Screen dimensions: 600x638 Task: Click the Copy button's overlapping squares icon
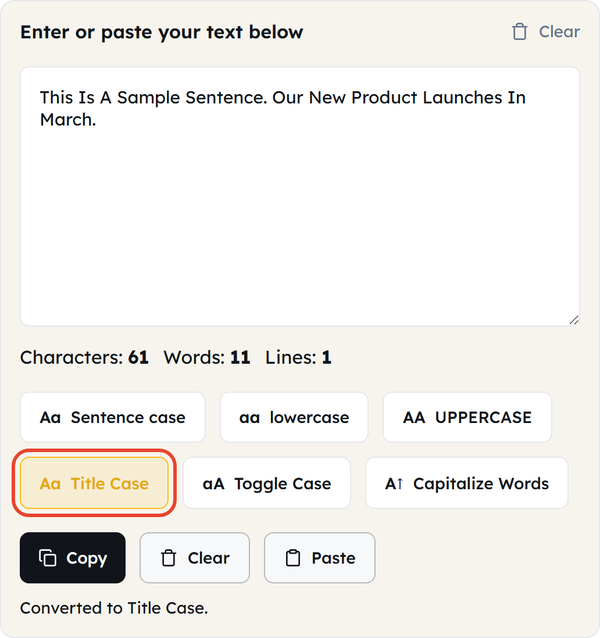point(48,558)
